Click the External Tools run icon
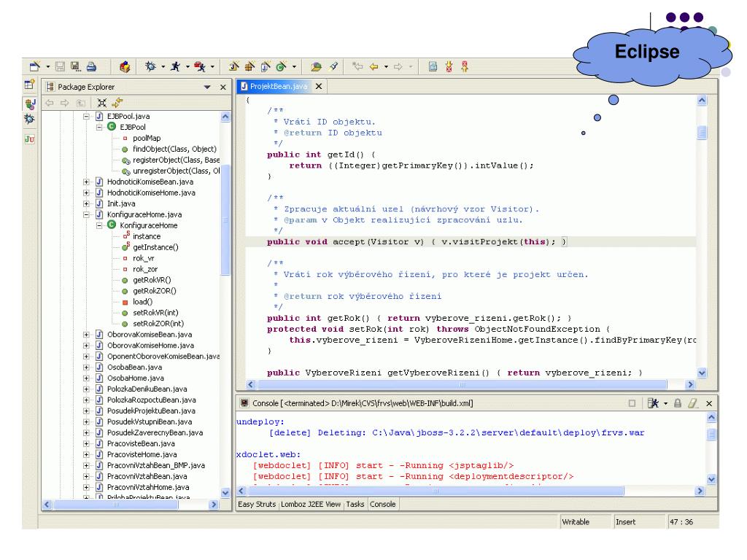The height and width of the screenshot is (560, 747). click(x=200, y=66)
